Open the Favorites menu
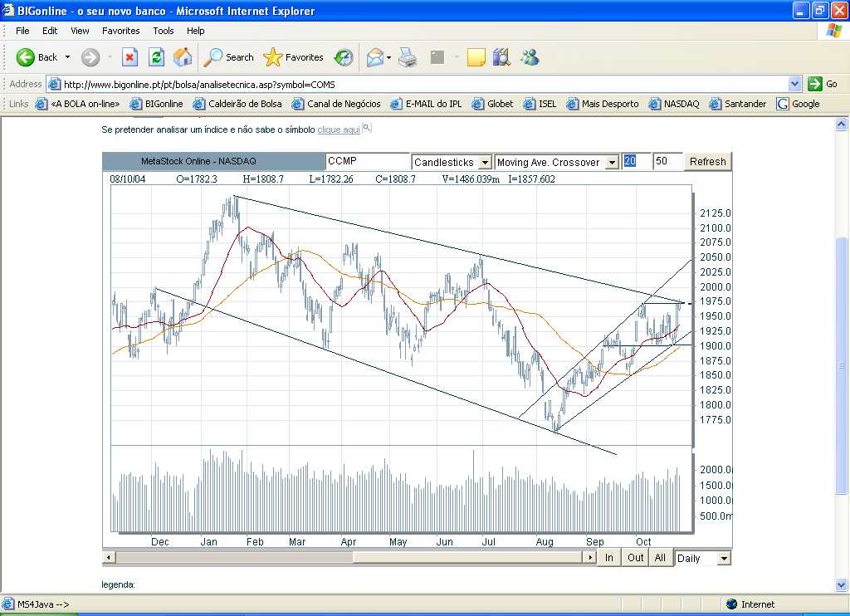Image resolution: width=850 pixels, height=616 pixels. pyautogui.click(x=121, y=31)
